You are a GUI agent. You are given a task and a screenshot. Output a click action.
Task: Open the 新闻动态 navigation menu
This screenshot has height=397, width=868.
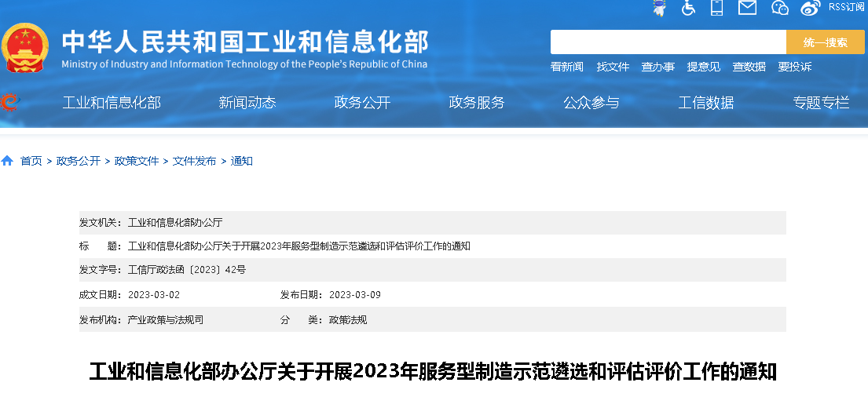[247, 103]
